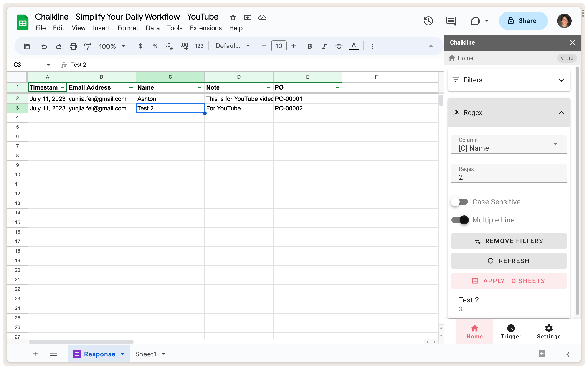Image resolution: width=588 pixels, height=369 pixels.
Task: Enable the Case Sensitive toggle
Action: point(459,202)
